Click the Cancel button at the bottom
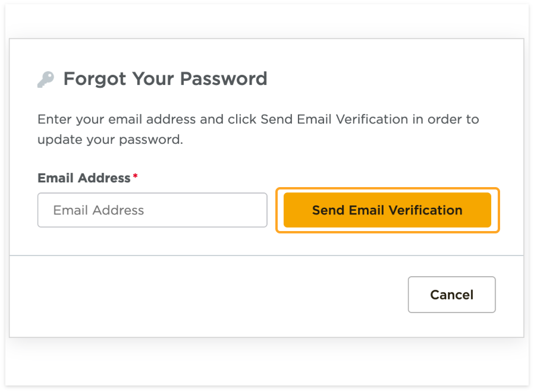Screen dimensions: 534x392 (451, 295)
